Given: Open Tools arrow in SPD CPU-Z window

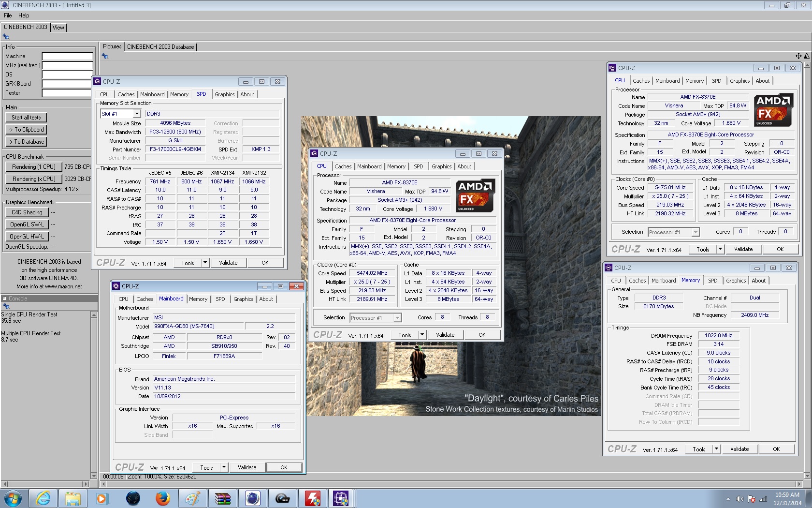Looking at the screenshot, I should click(x=205, y=263).
